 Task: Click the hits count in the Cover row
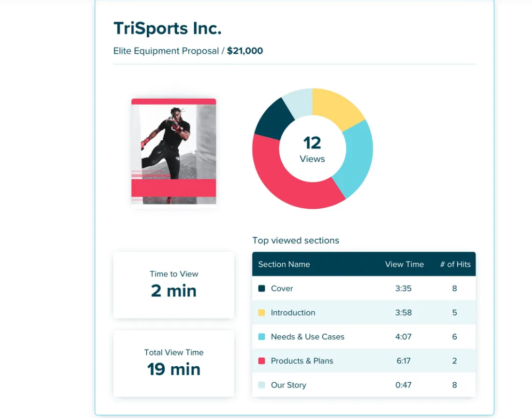[x=455, y=288]
